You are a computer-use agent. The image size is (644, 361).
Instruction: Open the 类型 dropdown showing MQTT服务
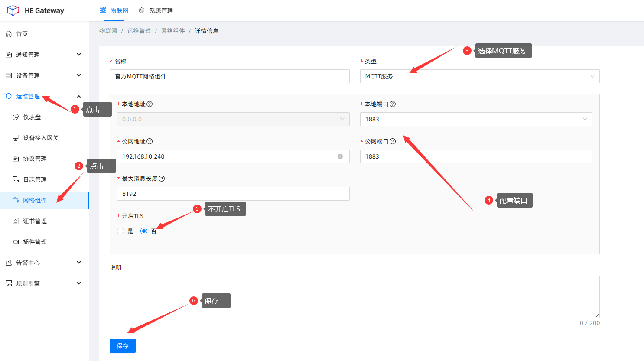pyautogui.click(x=479, y=76)
